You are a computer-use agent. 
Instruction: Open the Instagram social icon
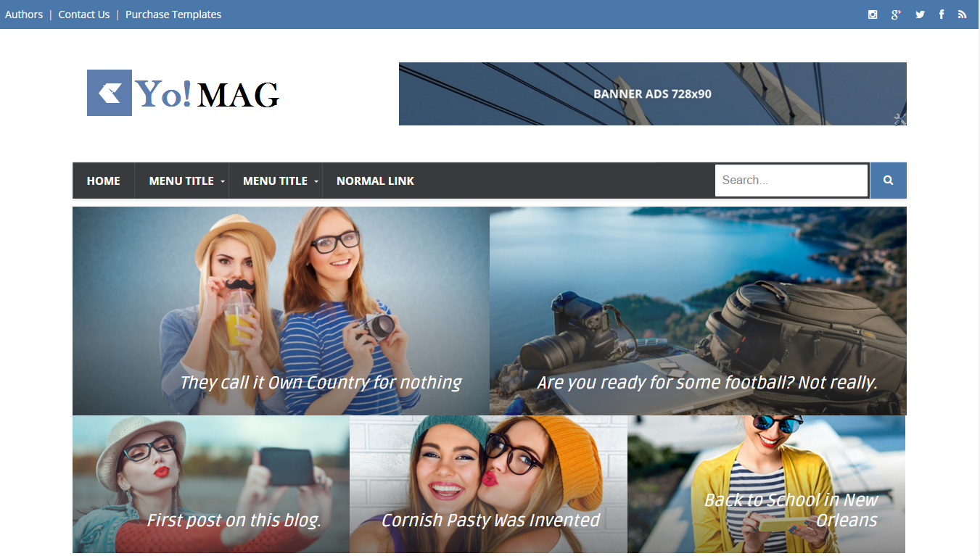tap(873, 14)
